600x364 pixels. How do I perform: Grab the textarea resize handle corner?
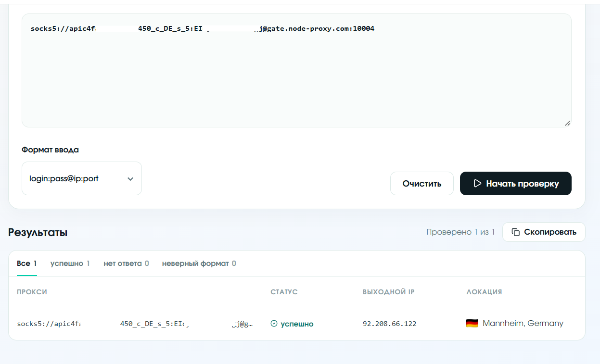click(x=567, y=123)
